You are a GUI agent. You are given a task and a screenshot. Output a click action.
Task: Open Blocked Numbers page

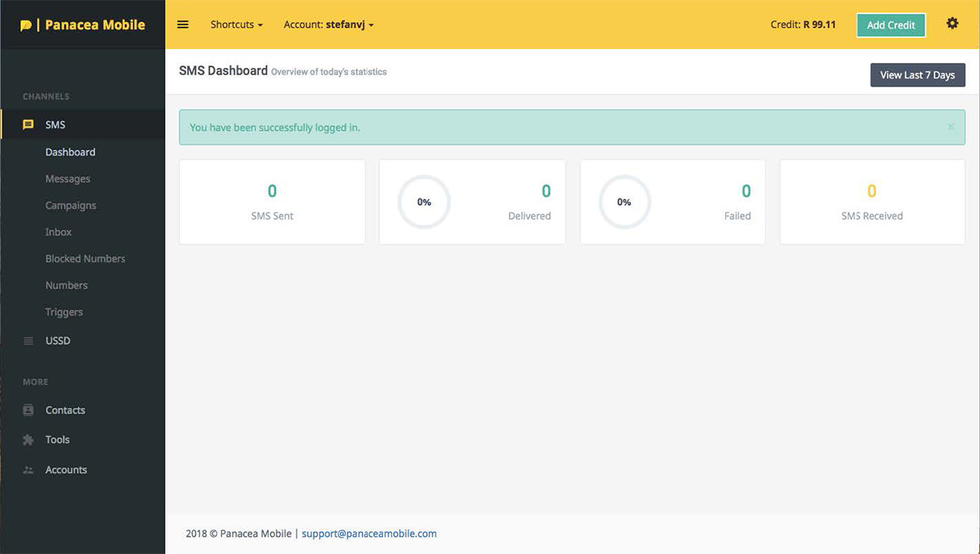pos(85,259)
